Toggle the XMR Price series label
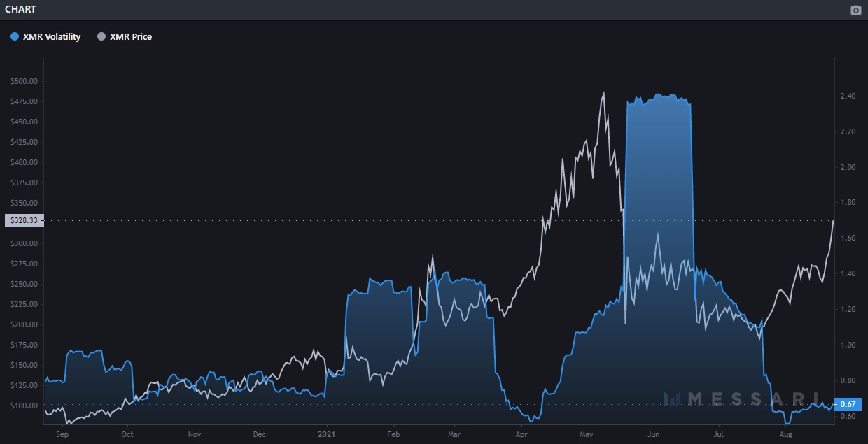 131,36
